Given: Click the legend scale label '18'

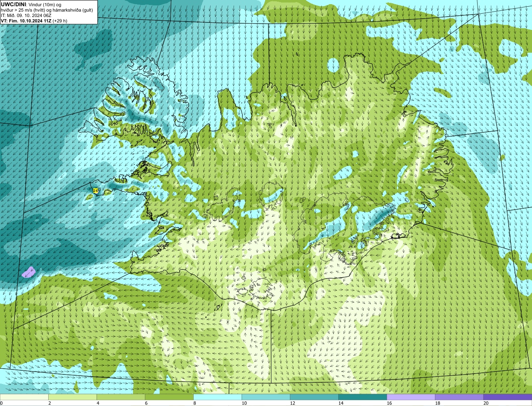Looking at the screenshot, I should pos(438,403).
